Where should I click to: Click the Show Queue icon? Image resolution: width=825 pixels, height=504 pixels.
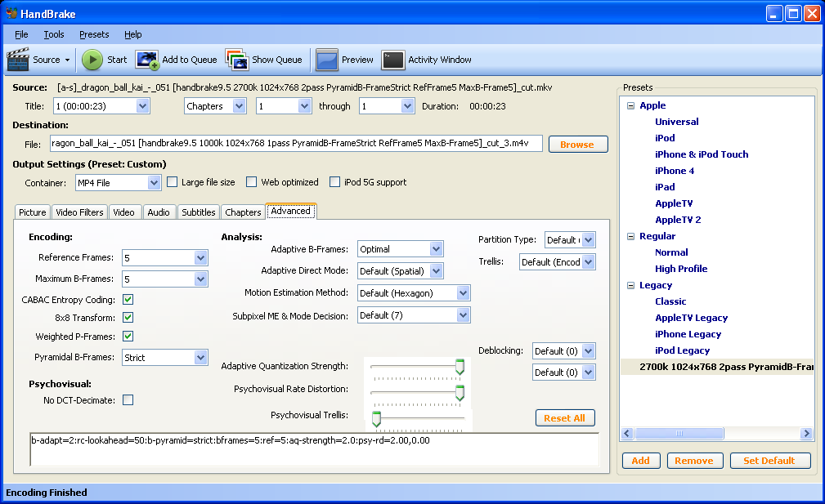237,60
